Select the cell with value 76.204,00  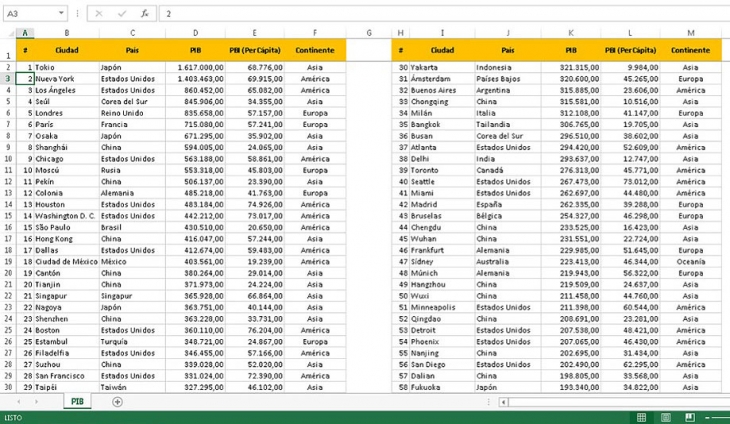pyautogui.click(x=255, y=330)
